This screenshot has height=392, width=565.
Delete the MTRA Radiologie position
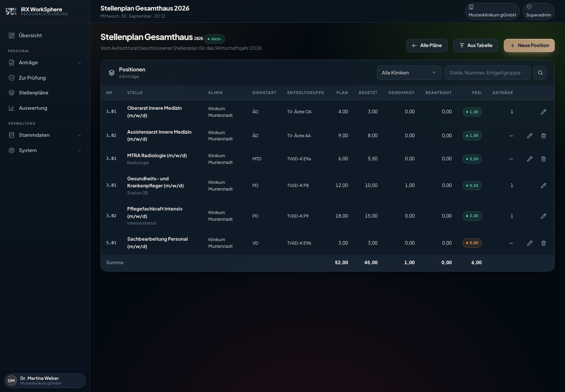coord(543,159)
